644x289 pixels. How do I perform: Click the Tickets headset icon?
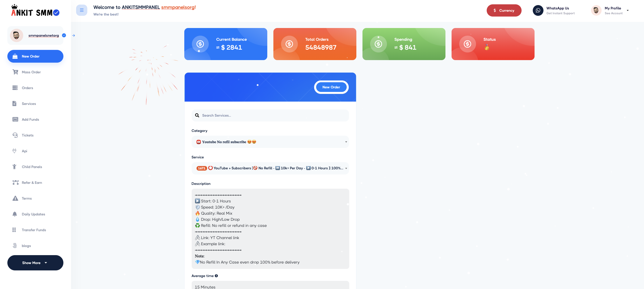pyautogui.click(x=15, y=135)
